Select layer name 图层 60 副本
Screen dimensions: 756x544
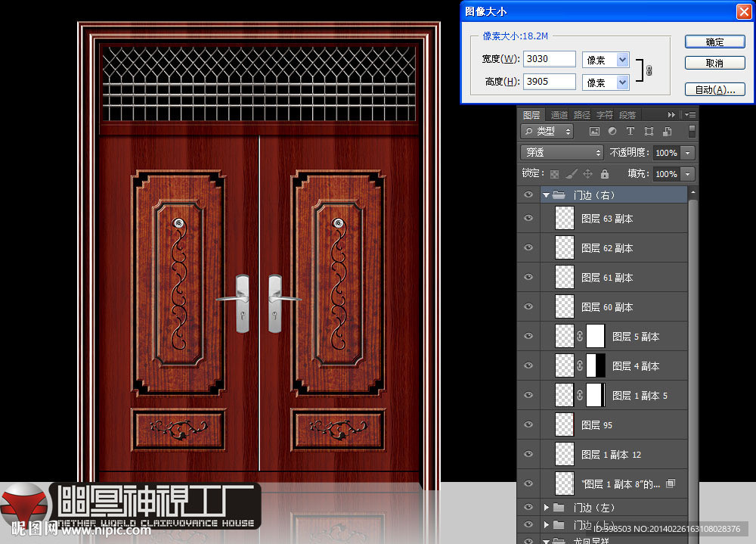[607, 307]
